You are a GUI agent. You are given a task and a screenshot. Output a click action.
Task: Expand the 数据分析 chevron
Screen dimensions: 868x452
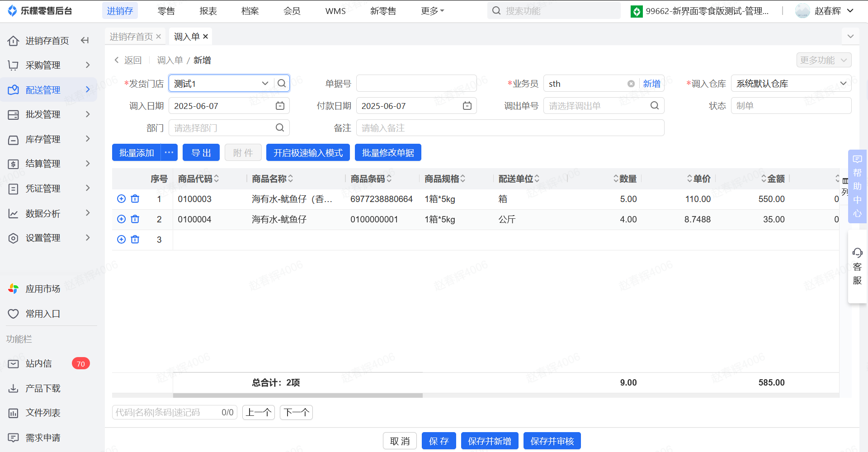pos(88,213)
